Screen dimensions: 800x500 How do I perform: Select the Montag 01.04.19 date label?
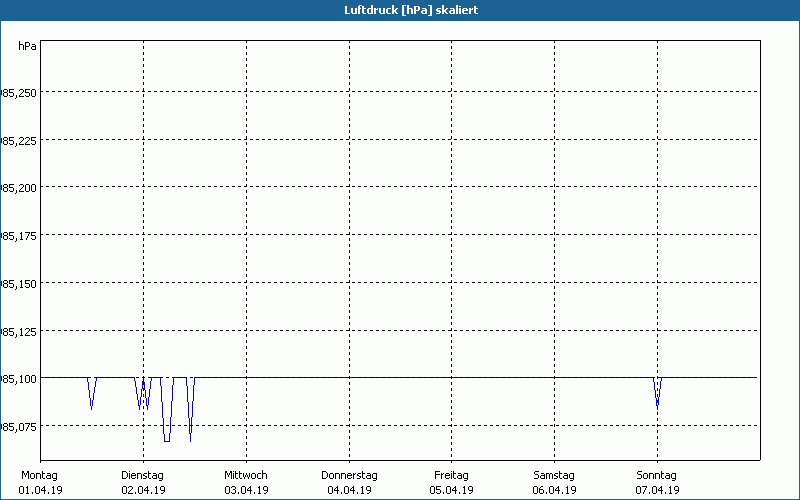pyautogui.click(x=41, y=482)
